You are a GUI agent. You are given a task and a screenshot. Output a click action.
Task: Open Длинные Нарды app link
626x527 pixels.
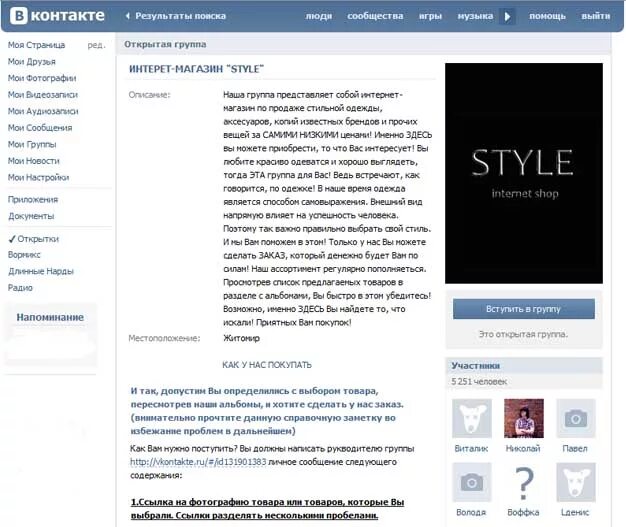(x=41, y=271)
